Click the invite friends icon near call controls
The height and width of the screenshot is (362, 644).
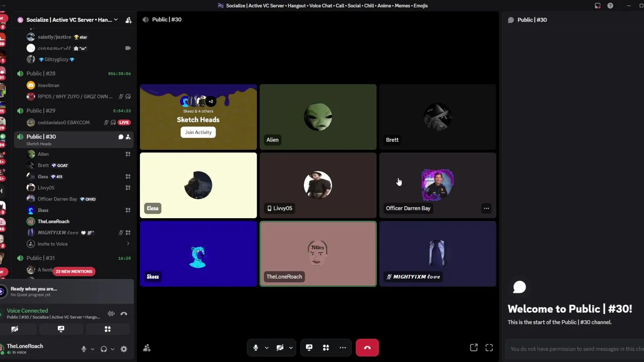(147, 348)
